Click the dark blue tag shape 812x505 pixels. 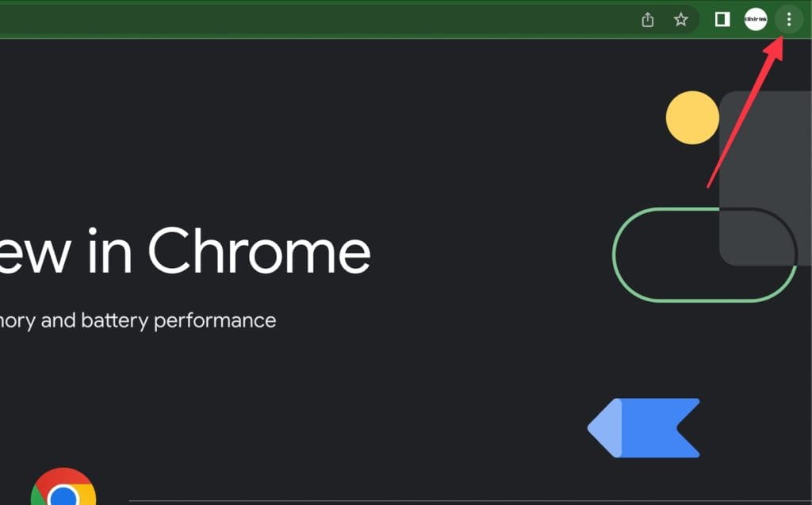click(662, 428)
